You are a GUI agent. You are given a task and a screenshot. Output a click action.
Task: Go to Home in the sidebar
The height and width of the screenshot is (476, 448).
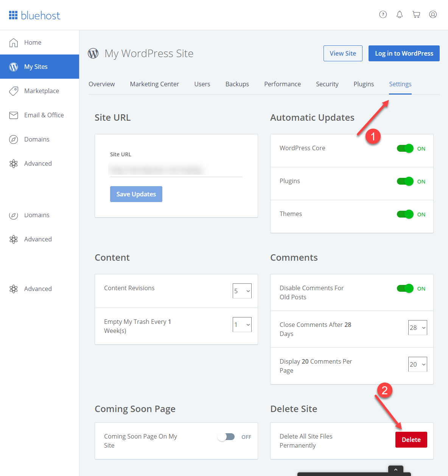point(40,42)
